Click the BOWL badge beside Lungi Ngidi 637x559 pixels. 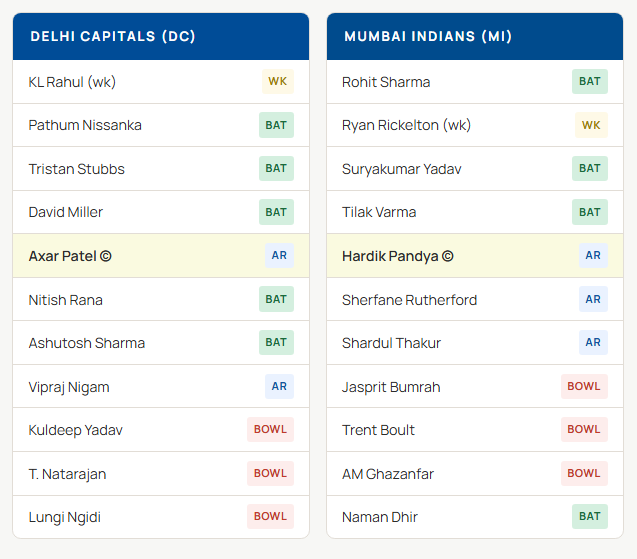(x=270, y=517)
